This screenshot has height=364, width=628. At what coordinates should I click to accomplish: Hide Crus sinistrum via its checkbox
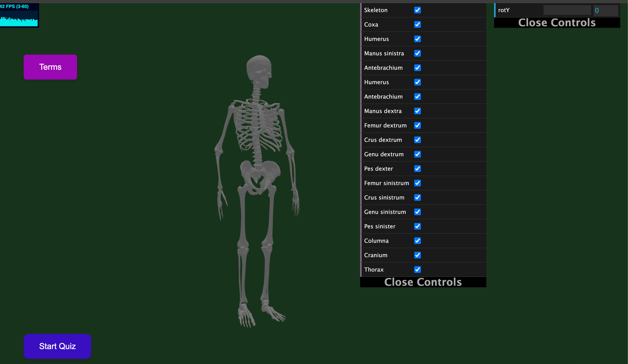tap(418, 197)
